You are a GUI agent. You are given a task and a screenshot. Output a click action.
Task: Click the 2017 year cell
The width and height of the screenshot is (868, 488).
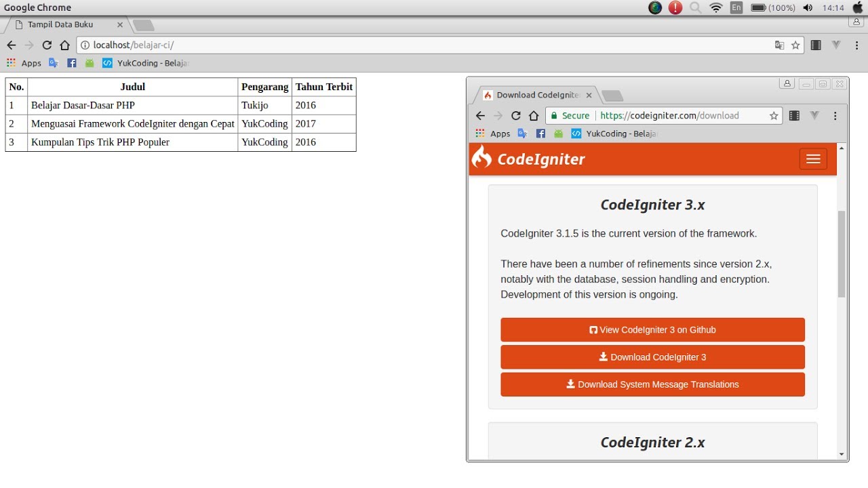(x=324, y=123)
